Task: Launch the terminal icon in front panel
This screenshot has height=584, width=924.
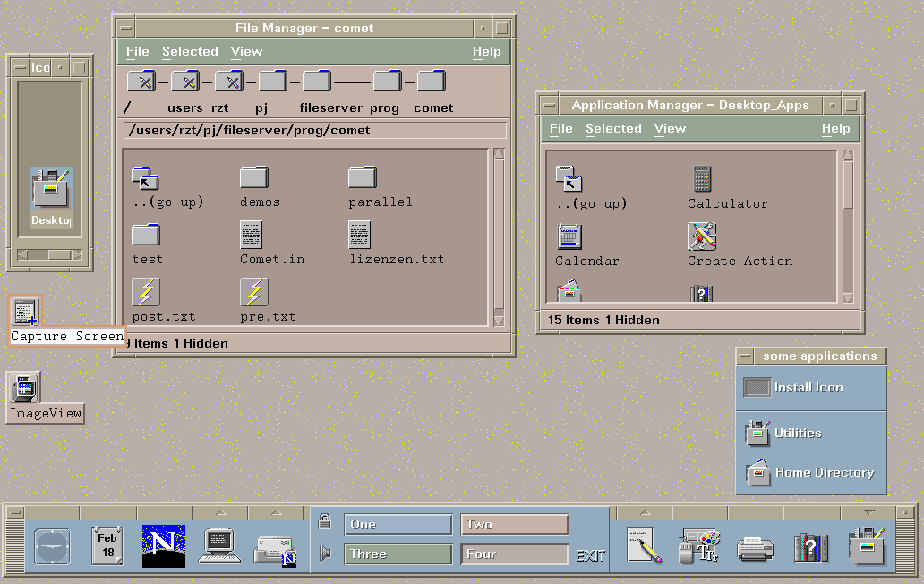Action: point(218,546)
